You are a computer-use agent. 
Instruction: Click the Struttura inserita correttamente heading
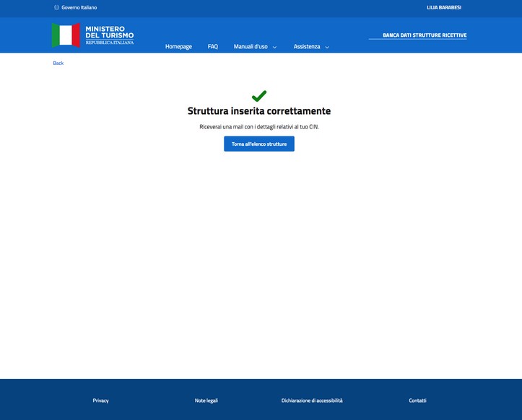coord(259,111)
